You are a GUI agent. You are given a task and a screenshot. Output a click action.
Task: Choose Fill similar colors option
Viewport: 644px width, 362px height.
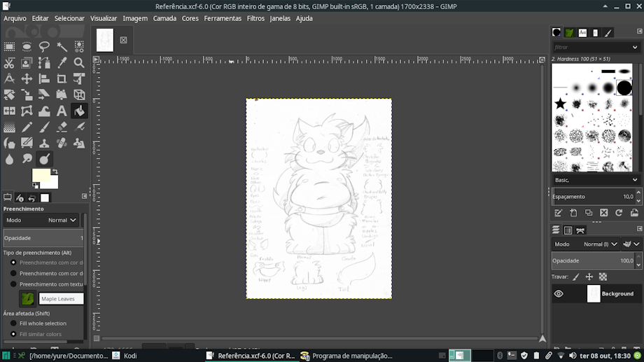[13, 334]
